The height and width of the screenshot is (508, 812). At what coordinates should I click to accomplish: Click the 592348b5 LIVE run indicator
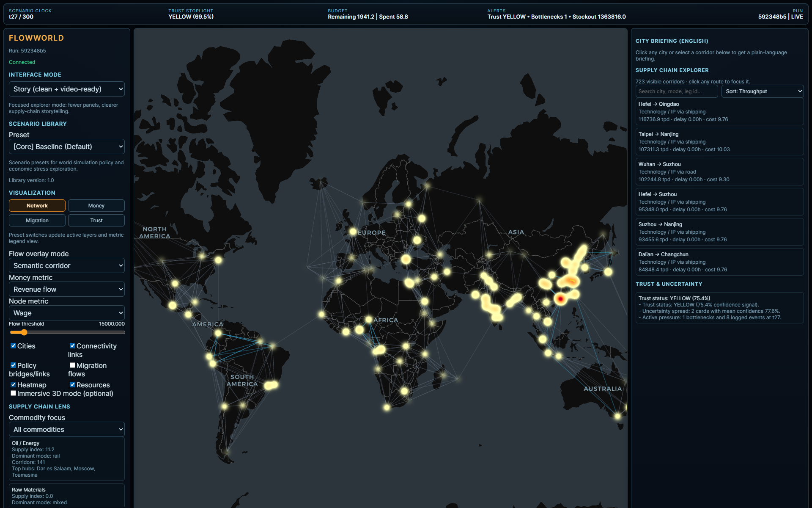(x=780, y=17)
